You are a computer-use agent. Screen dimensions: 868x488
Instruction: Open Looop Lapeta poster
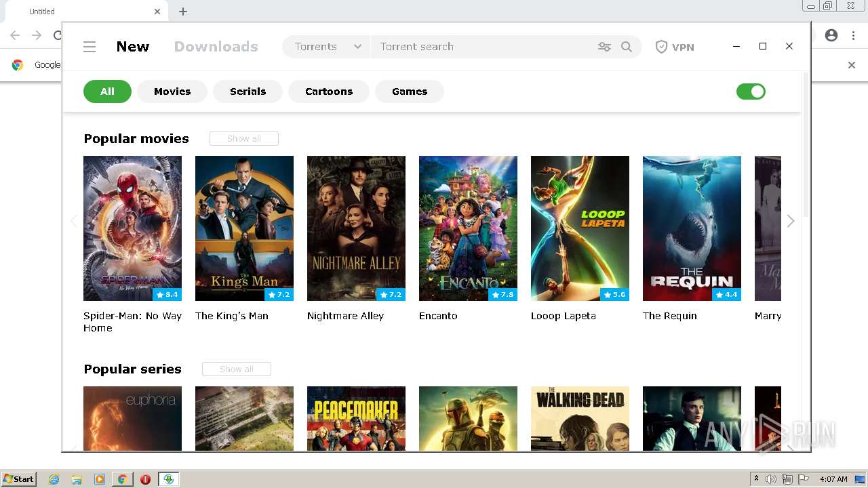coord(580,228)
